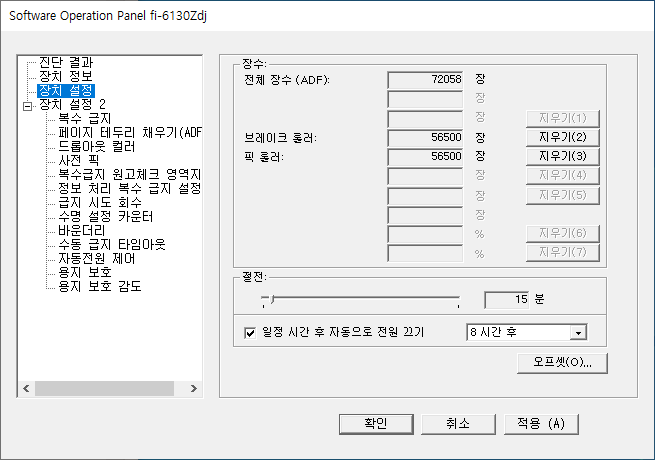
Task: Open the 복수 급지 settings item
Action: (x=84, y=118)
